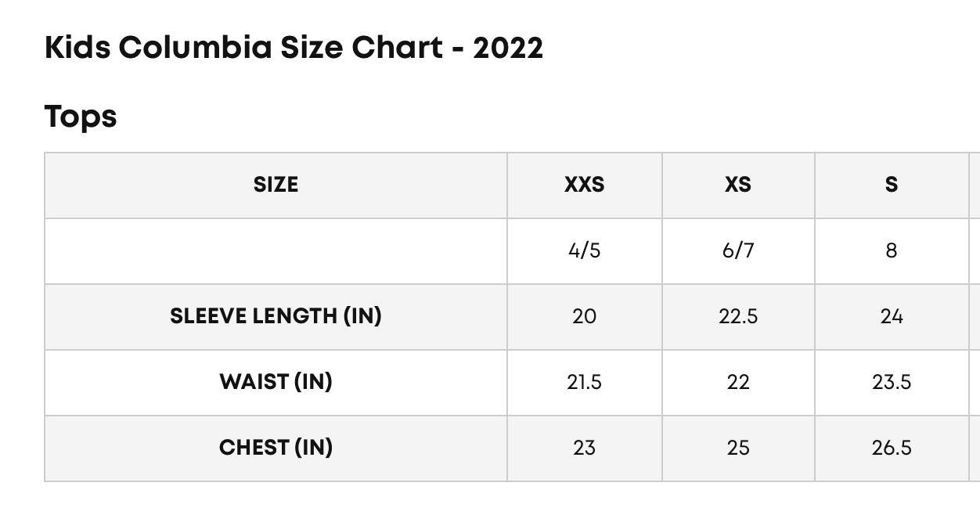Click the S waist value 23.5
This screenshot has height=515, width=980.
(x=891, y=382)
